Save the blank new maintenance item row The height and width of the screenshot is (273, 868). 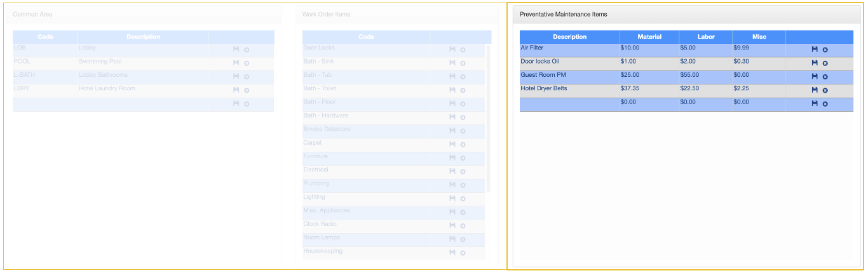(815, 103)
